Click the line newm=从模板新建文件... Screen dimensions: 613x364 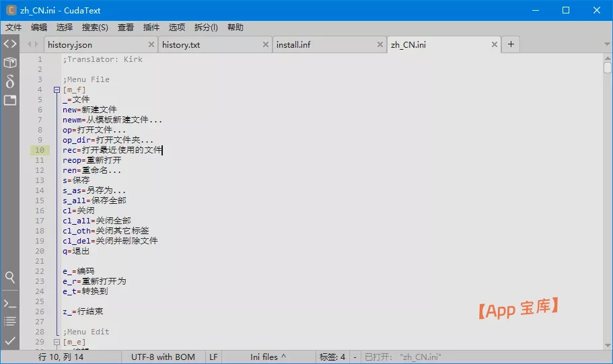112,120
